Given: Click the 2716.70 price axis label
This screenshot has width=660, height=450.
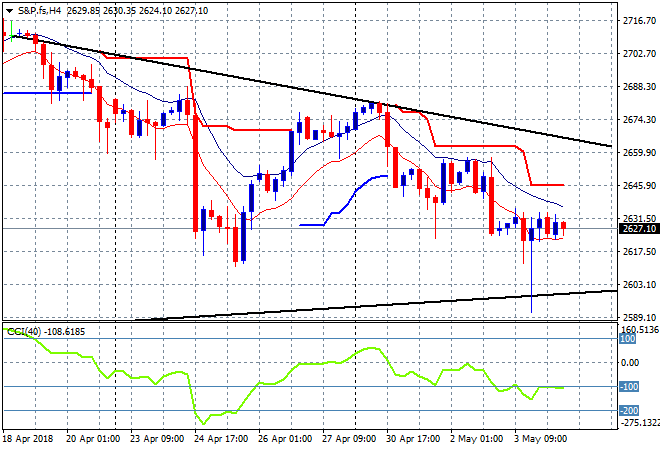Looking at the screenshot, I should click(x=639, y=20).
